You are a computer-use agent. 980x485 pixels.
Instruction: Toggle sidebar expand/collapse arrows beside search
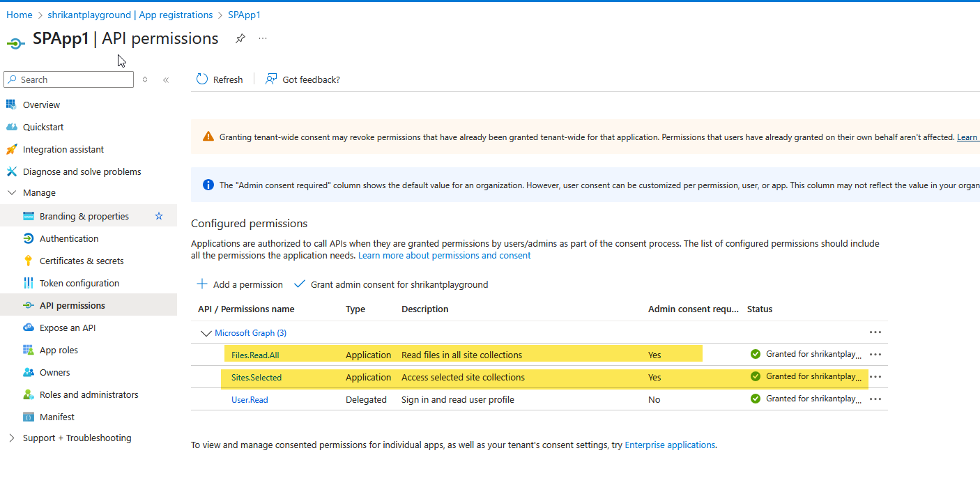point(145,79)
